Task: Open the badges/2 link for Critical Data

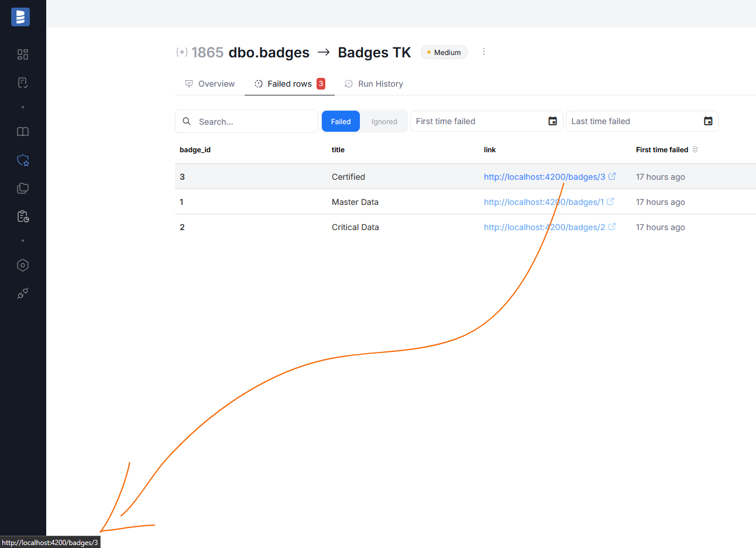Action: click(544, 227)
